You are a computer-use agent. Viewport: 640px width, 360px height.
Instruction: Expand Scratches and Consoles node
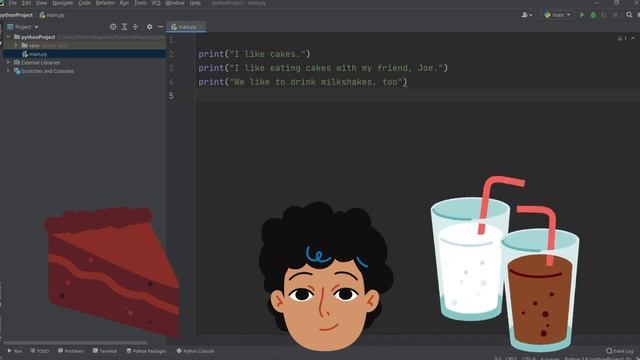coord(8,71)
